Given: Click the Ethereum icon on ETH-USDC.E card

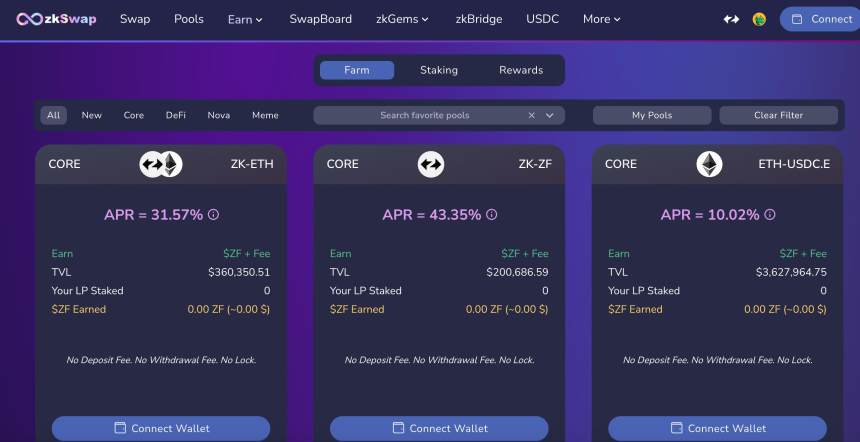Looking at the screenshot, I should [709, 164].
